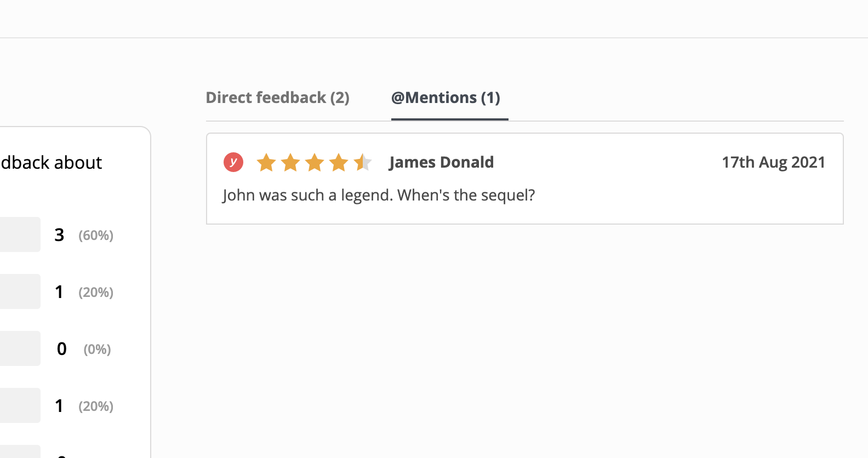
Task: Click the rating bar showing 0 (0%)
Action: (x=20, y=348)
